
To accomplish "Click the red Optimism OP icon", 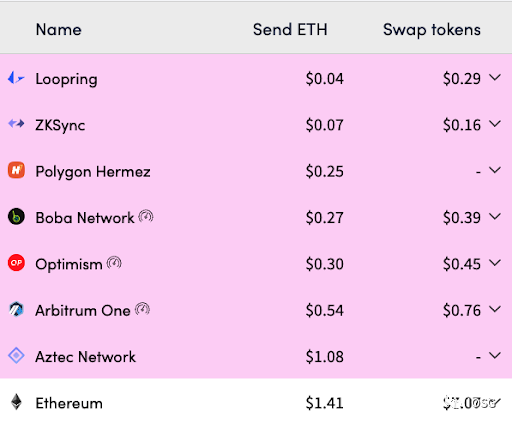I will (x=16, y=263).
